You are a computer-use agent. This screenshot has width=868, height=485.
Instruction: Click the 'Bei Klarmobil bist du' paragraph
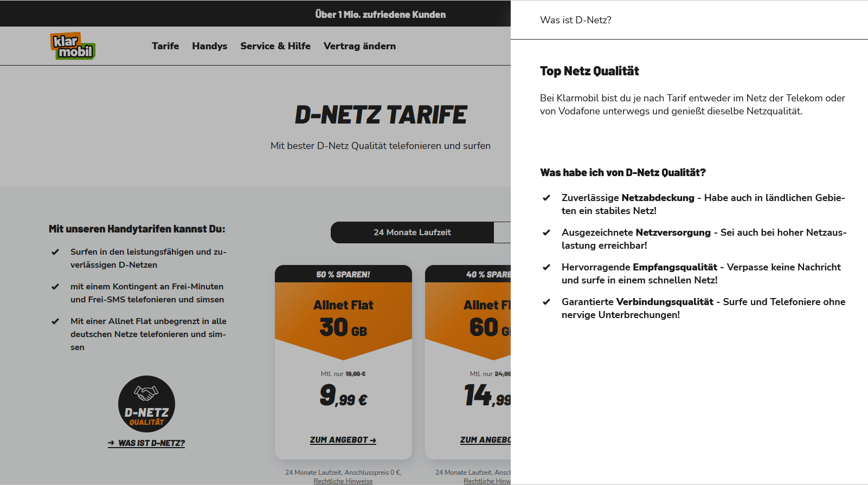[x=692, y=105]
